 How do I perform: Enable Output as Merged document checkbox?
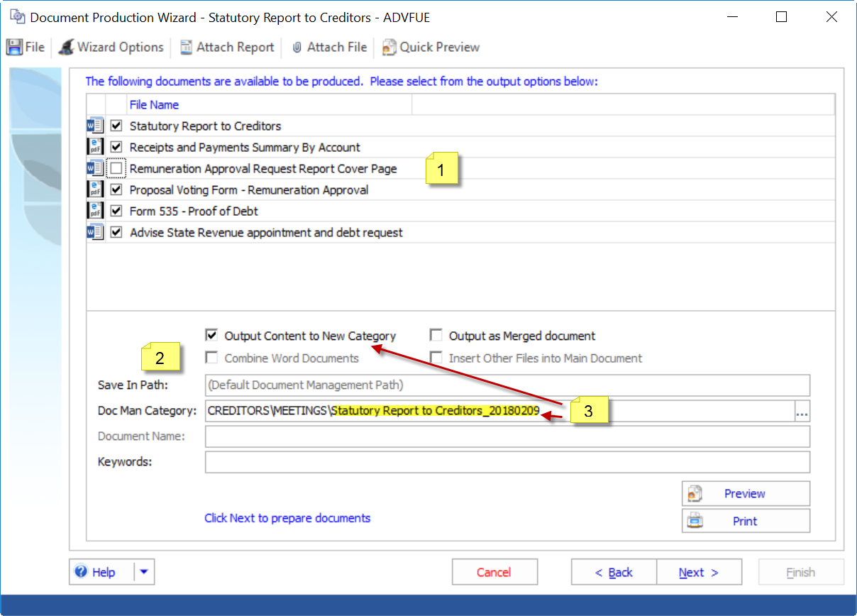click(x=436, y=336)
